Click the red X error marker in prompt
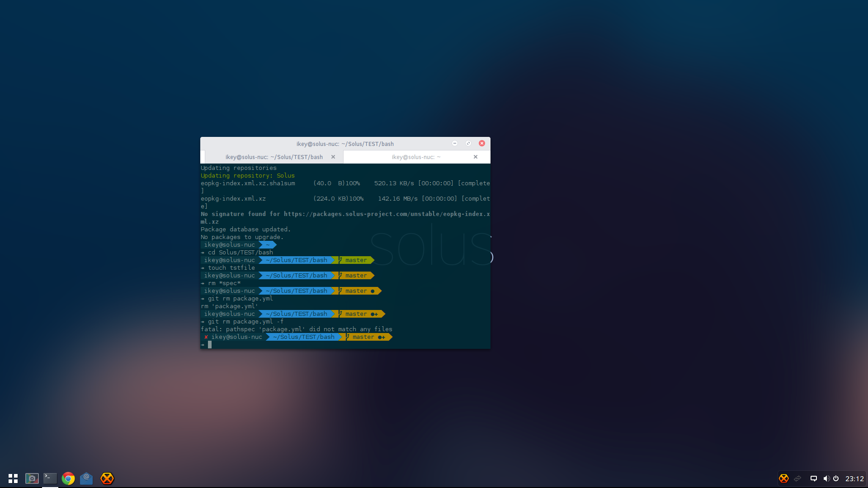Screen dimensions: 868x488 pos(206,337)
